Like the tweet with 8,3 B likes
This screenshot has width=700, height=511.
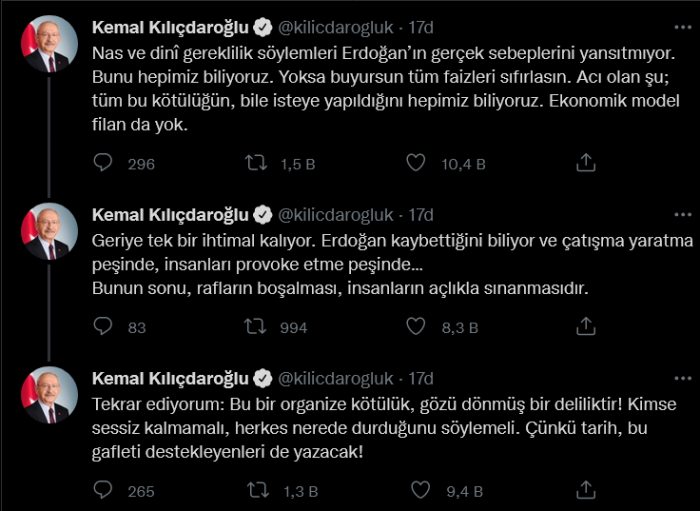(x=418, y=327)
